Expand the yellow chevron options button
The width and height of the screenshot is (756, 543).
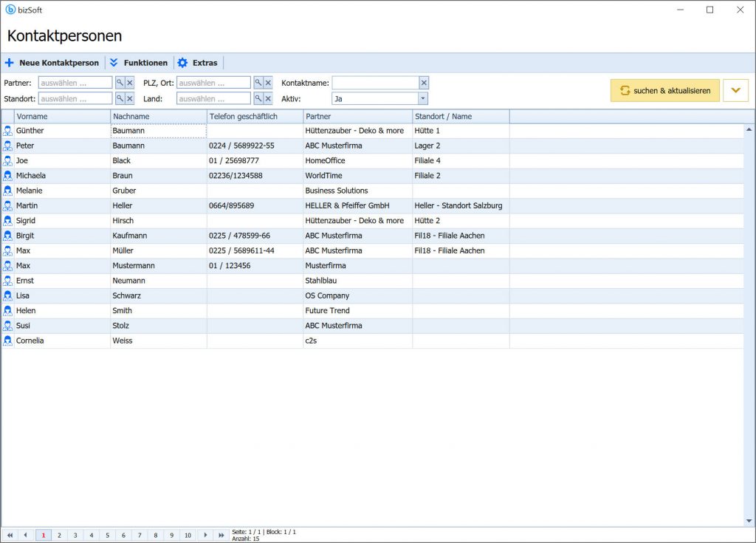[736, 91]
